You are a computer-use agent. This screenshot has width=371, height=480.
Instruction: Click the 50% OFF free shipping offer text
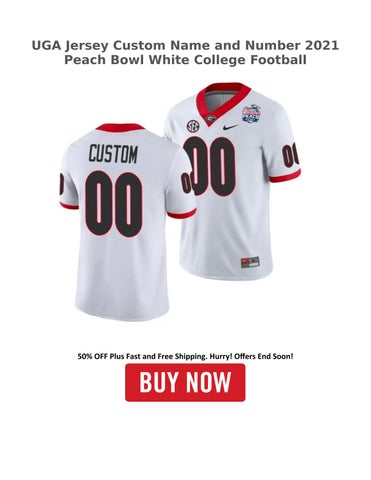click(x=185, y=356)
